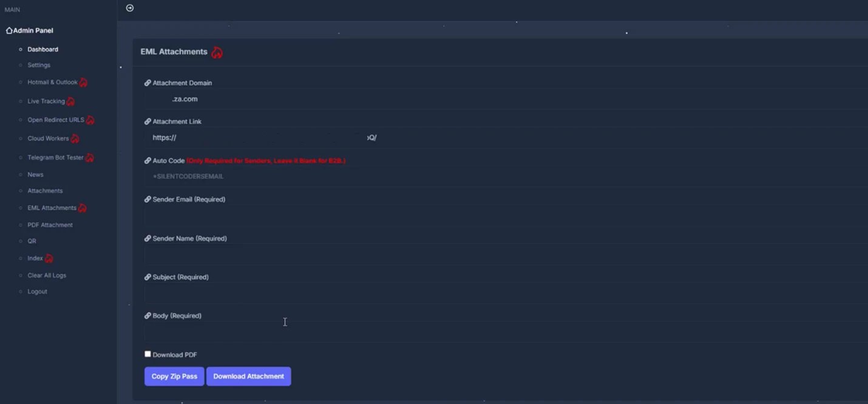Click the home icon beside Admin Panel
Image resolution: width=868 pixels, height=404 pixels.
coord(8,30)
